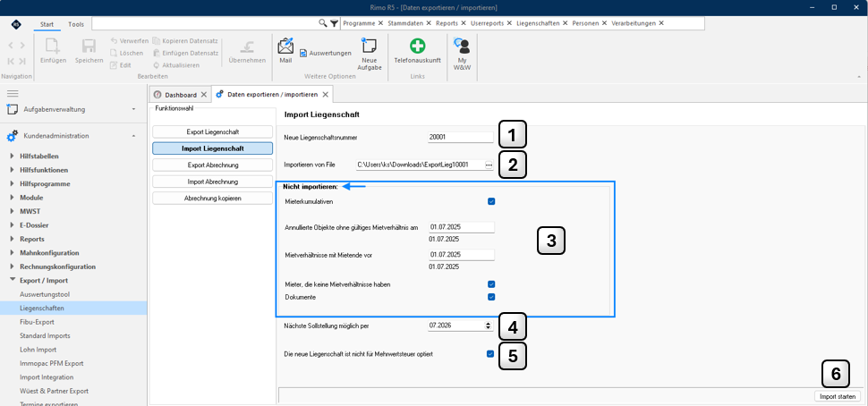The width and height of the screenshot is (868, 406).
Task: Click Kopieren Datensatz
Action: coord(183,41)
